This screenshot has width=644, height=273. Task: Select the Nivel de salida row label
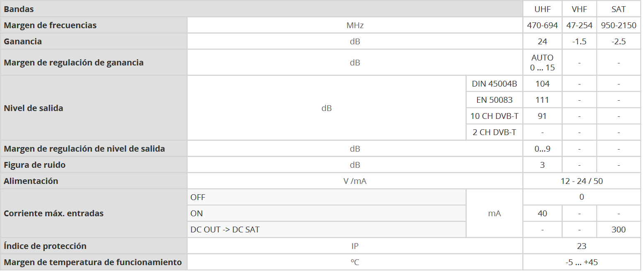tap(34, 108)
